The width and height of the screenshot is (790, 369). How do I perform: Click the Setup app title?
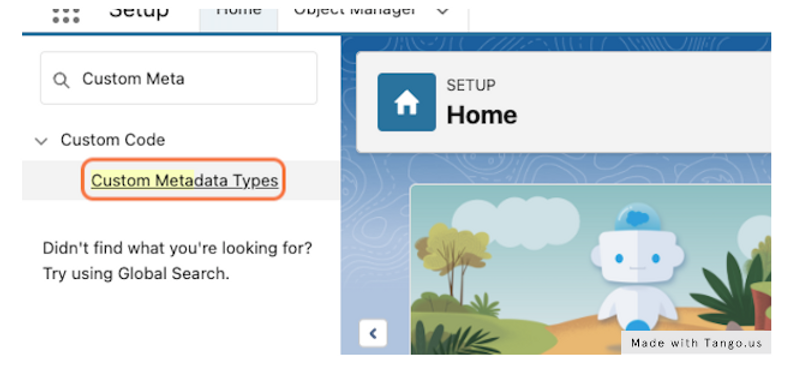tap(139, 13)
